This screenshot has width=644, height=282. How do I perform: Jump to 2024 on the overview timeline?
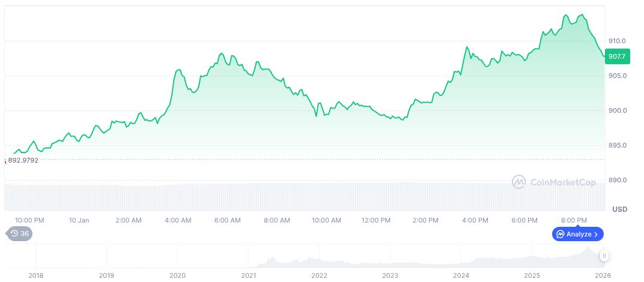click(x=461, y=275)
